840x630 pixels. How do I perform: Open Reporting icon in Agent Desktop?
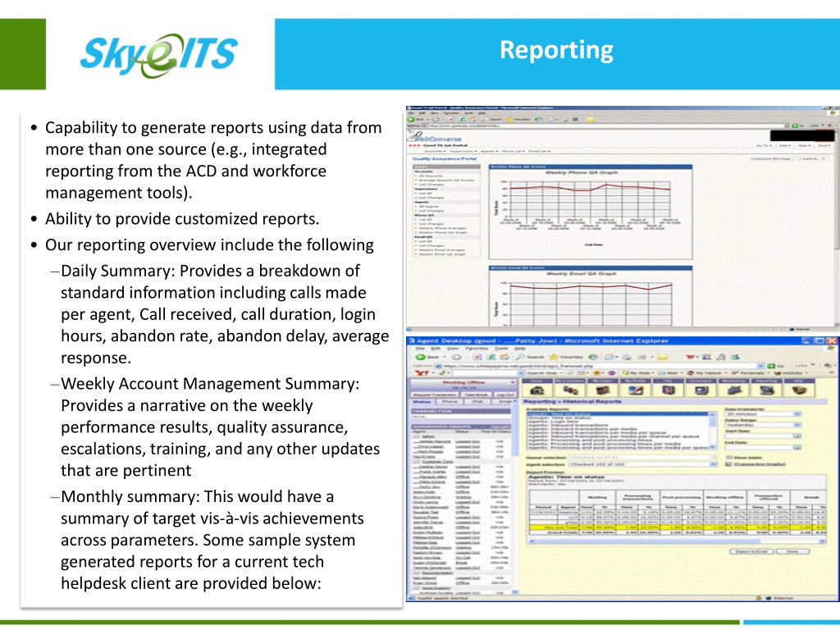tap(767, 390)
